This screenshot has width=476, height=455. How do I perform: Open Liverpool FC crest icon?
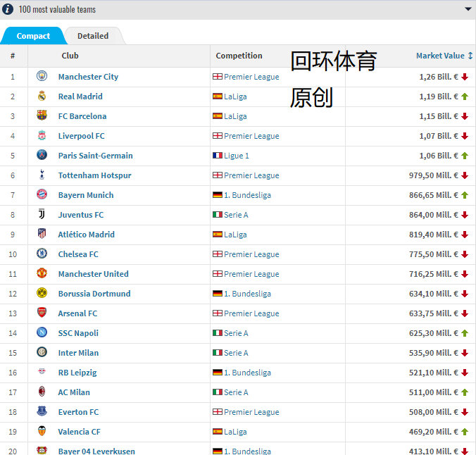coord(42,135)
